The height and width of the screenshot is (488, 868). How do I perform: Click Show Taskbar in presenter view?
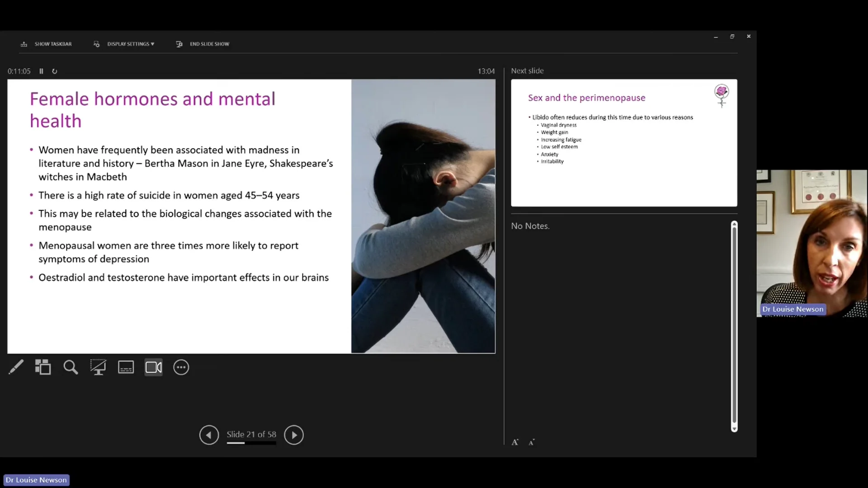click(x=46, y=44)
